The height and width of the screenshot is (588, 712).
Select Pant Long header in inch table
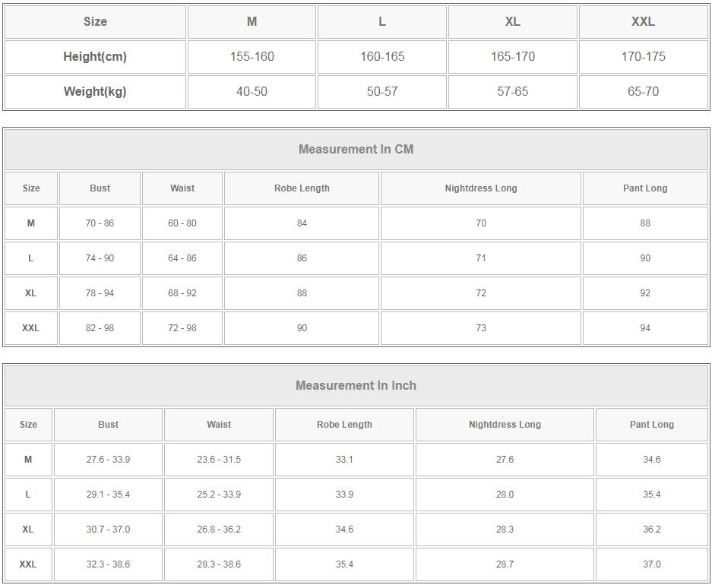(x=652, y=425)
